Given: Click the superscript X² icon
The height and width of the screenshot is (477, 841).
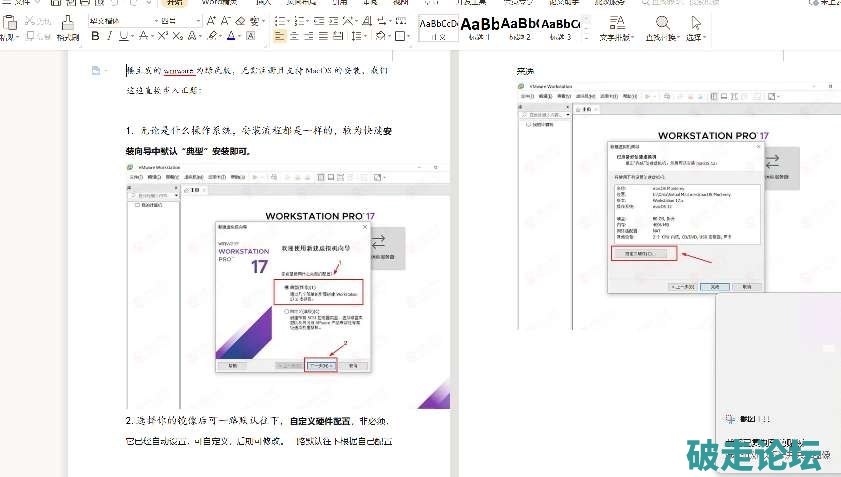Looking at the screenshot, I should click(x=162, y=36).
